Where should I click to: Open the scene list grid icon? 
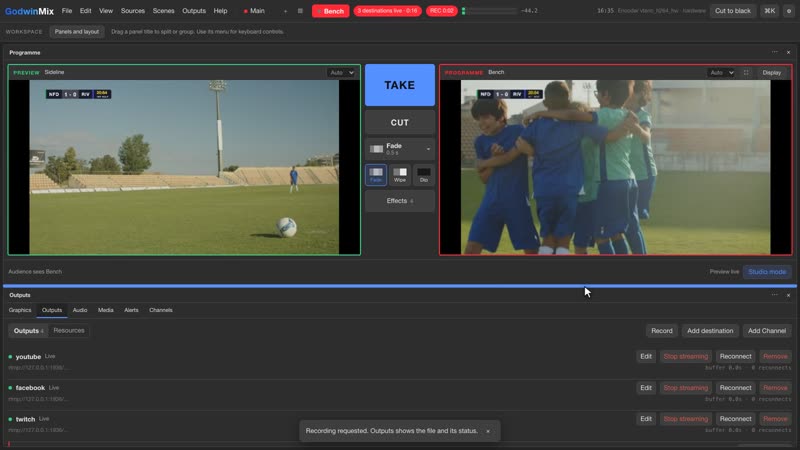pos(300,11)
